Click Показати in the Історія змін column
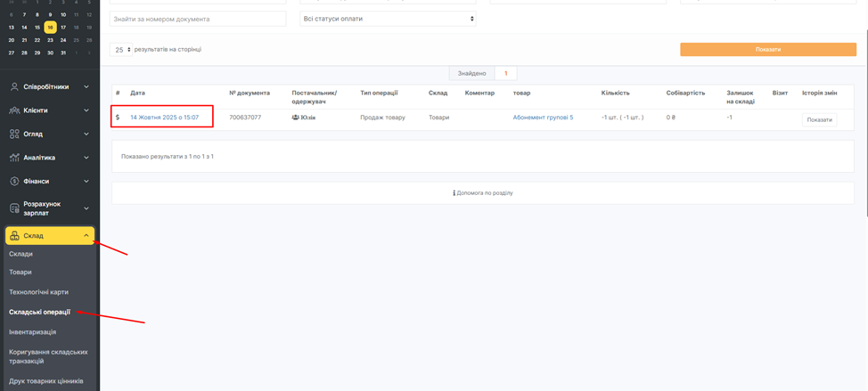 [818, 119]
